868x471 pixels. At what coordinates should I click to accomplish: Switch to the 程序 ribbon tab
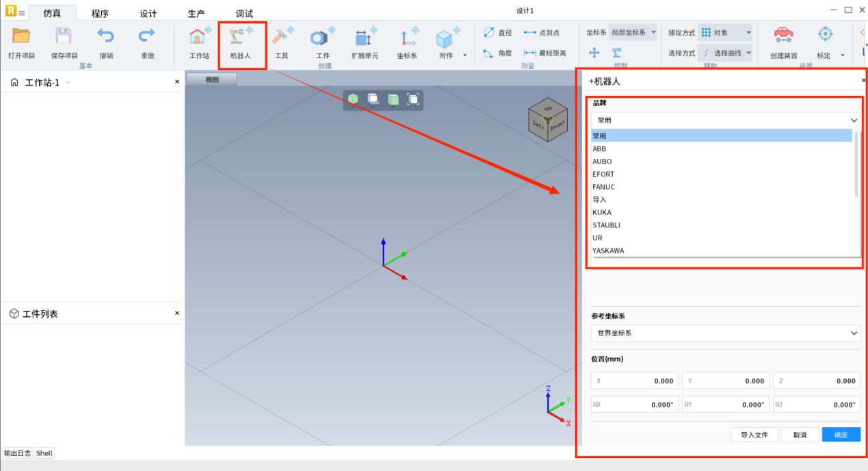pyautogui.click(x=100, y=14)
